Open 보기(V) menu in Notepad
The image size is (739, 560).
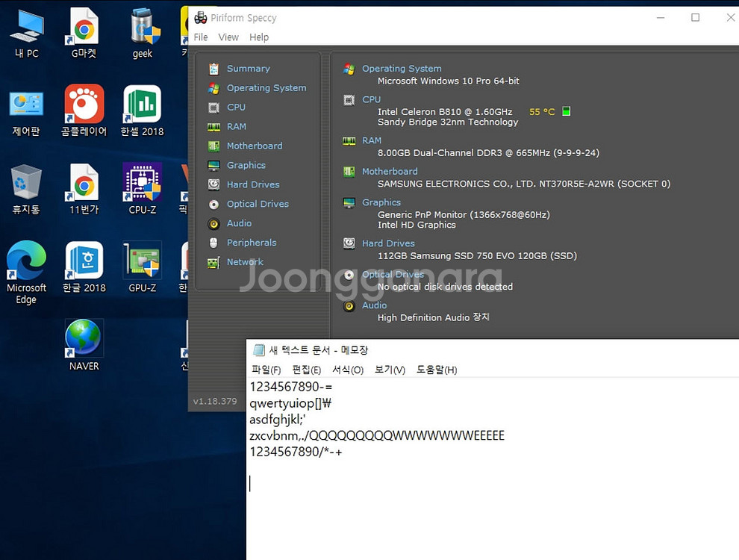coord(390,370)
